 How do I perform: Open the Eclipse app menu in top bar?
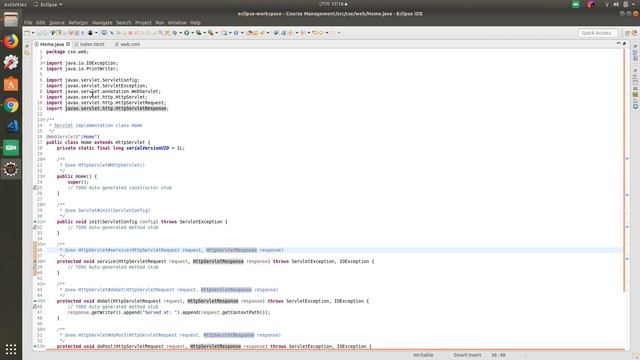[48, 4]
